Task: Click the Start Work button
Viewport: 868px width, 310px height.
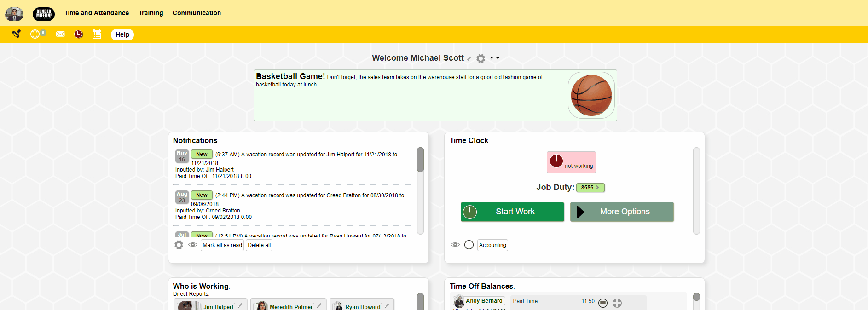Action: click(x=512, y=212)
